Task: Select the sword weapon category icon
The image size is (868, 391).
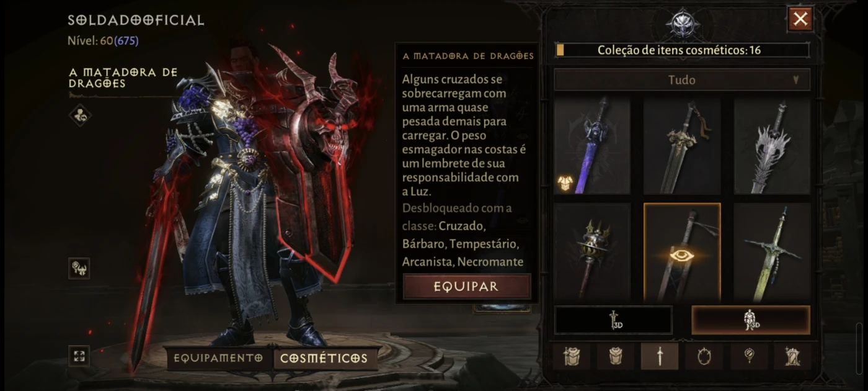Action: click(659, 357)
